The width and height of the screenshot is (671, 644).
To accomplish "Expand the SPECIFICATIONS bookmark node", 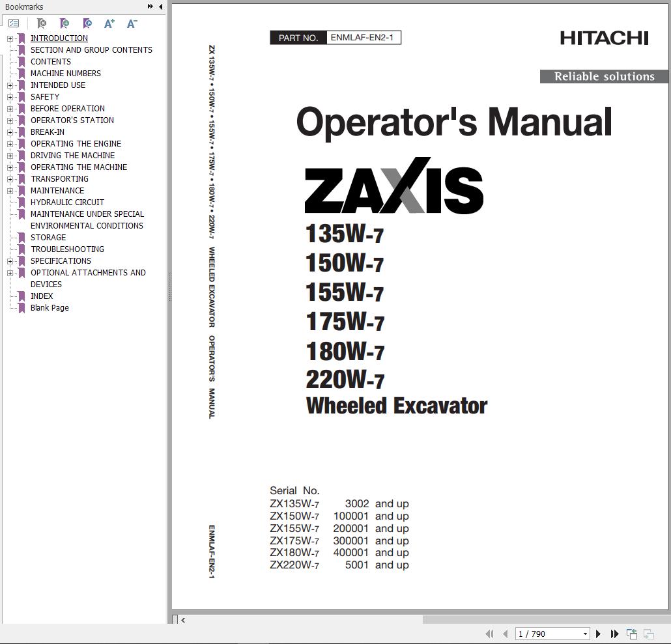I will point(10,261).
